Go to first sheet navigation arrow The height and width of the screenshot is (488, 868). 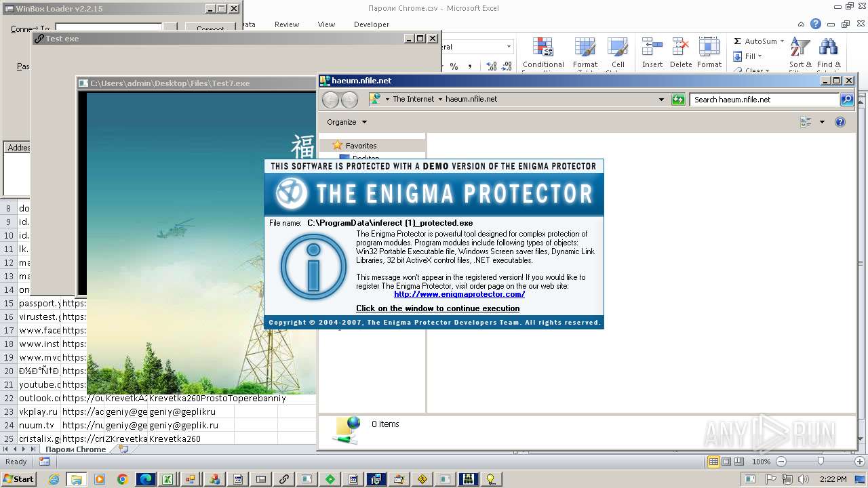[x=6, y=449]
